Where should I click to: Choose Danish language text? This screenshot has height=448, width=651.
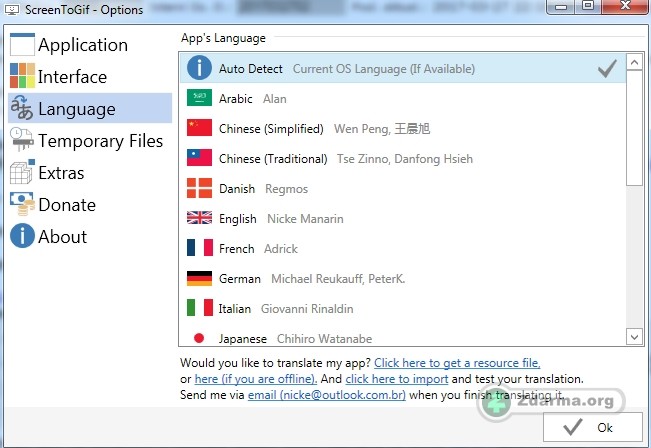[237, 189]
